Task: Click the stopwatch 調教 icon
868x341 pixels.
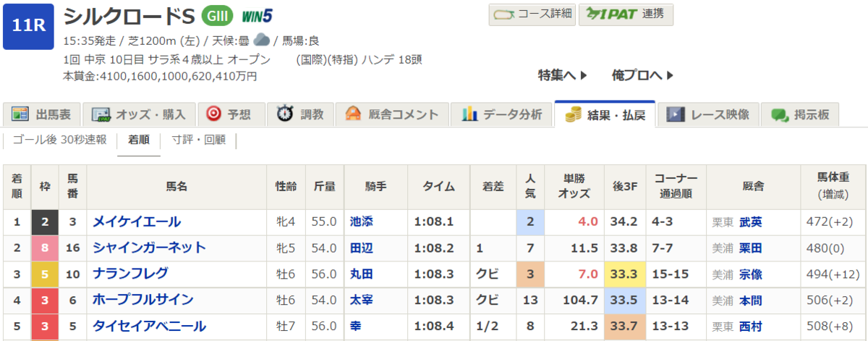Action: [285, 114]
